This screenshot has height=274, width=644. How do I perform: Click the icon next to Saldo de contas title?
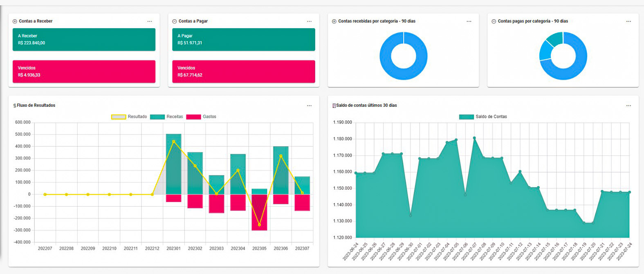click(334, 106)
